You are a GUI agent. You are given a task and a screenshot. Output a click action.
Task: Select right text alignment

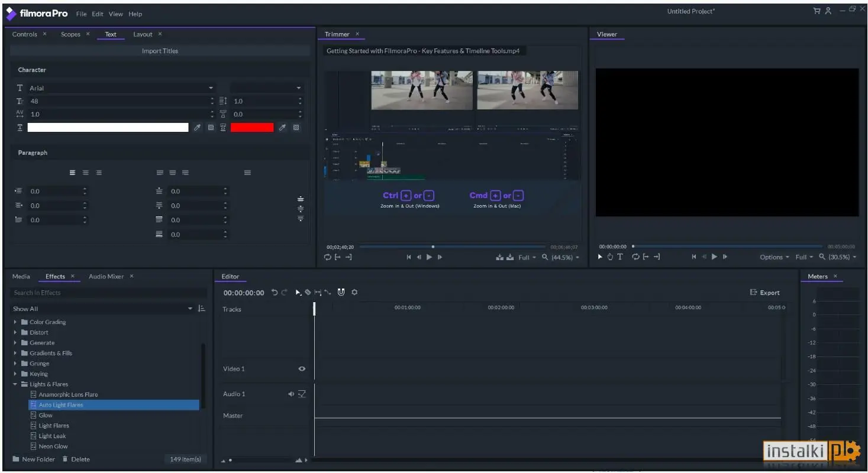coord(99,173)
